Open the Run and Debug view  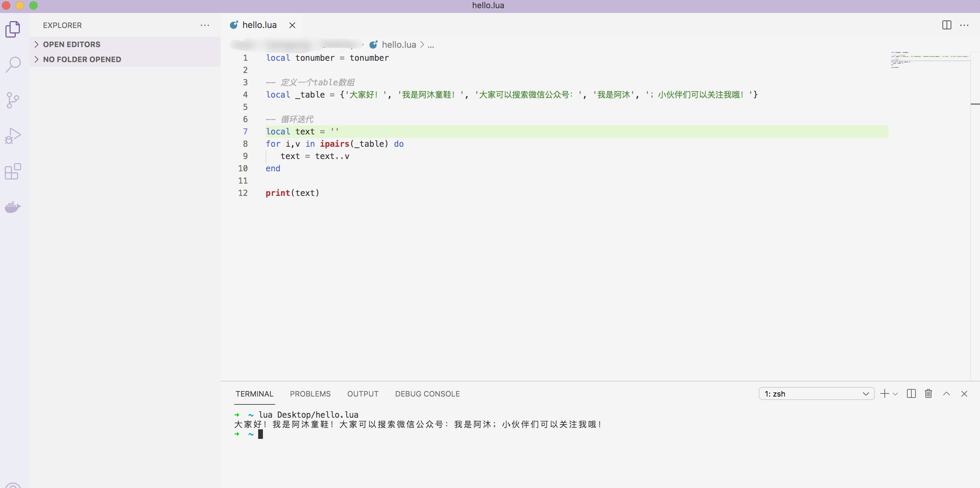coord(13,136)
